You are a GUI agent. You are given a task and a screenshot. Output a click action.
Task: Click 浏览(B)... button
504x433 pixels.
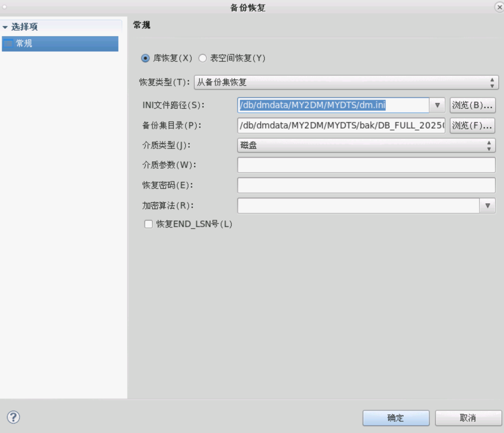pyautogui.click(x=472, y=105)
